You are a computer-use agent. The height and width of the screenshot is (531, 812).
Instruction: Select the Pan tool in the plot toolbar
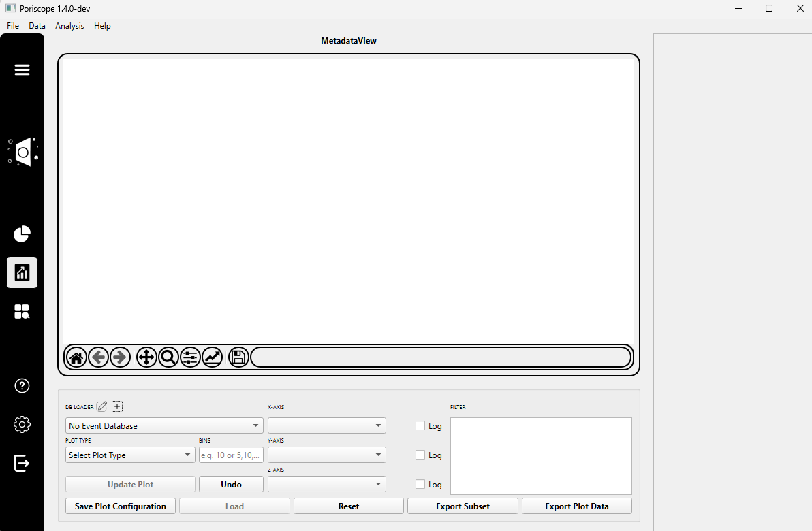[146, 357]
